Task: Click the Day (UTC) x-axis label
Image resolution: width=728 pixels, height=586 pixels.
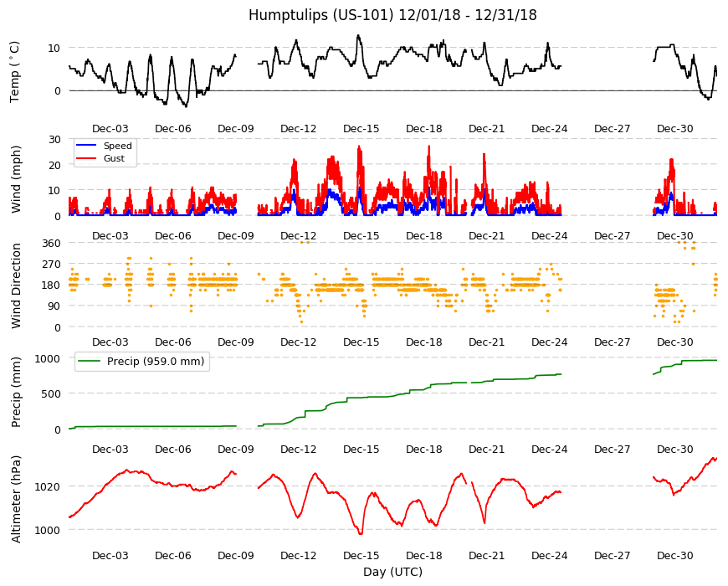Action: [392, 572]
